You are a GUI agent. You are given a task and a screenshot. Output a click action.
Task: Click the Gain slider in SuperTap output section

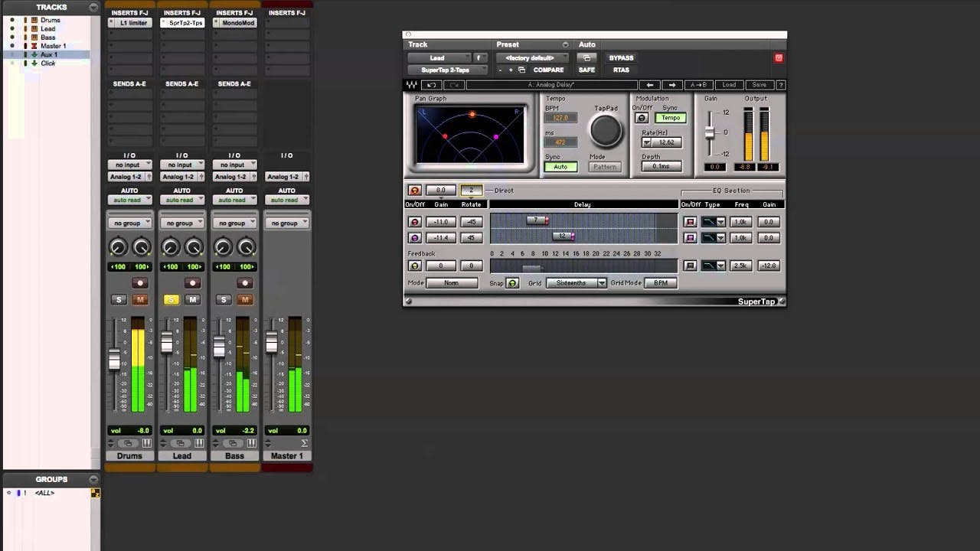[x=710, y=134]
